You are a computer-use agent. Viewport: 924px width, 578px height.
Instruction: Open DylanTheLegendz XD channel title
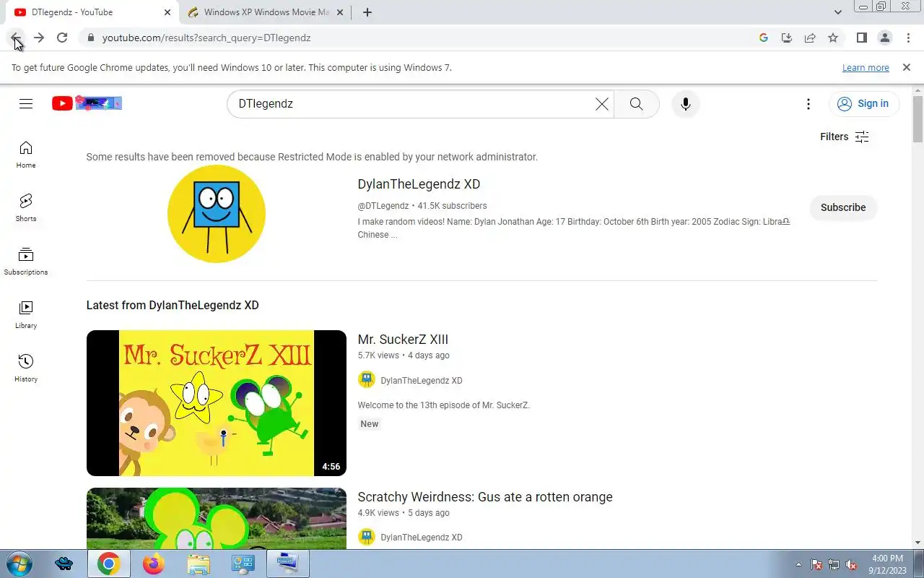tap(419, 184)
